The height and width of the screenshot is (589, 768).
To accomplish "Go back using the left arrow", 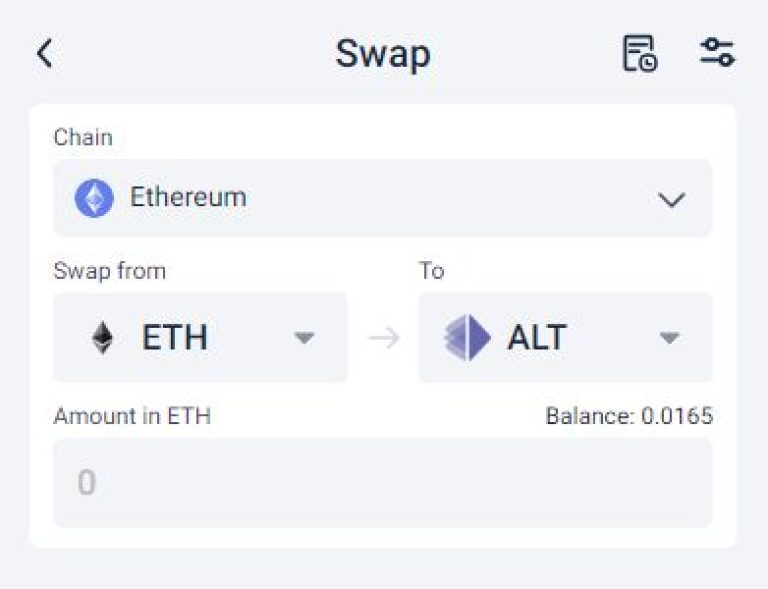I will 45,53.
